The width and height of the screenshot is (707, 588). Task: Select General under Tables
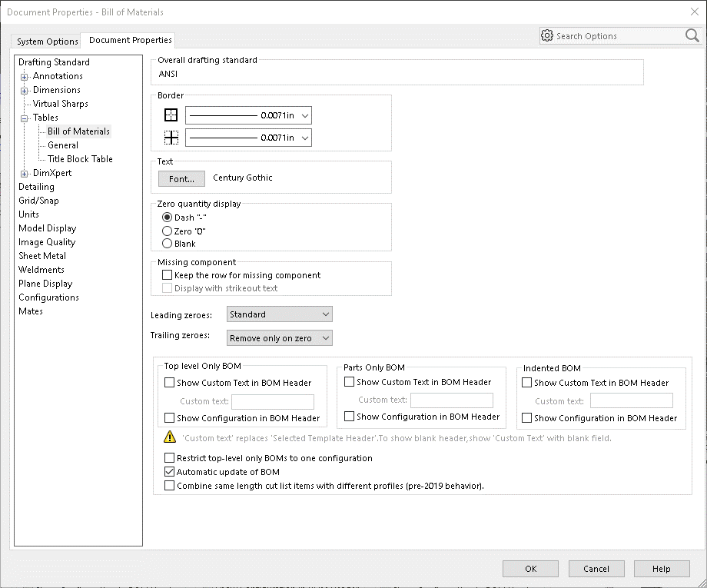pyautogui.click(x=63, y=145)
